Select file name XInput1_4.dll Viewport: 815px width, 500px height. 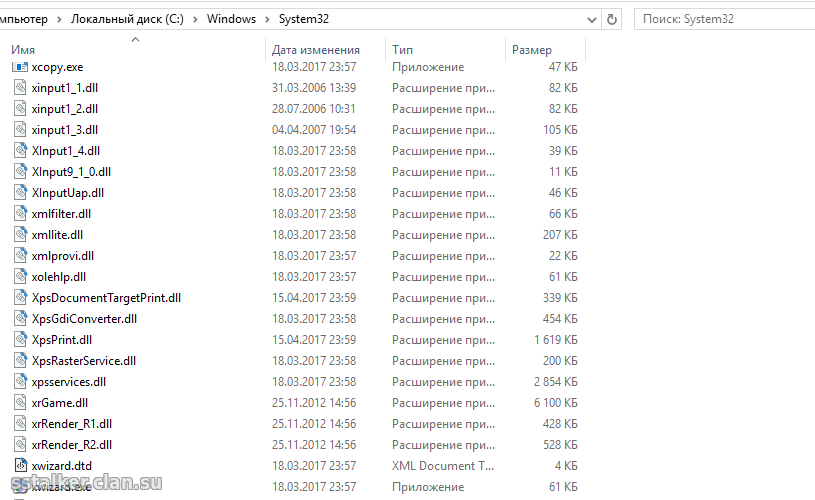[65, 151]
